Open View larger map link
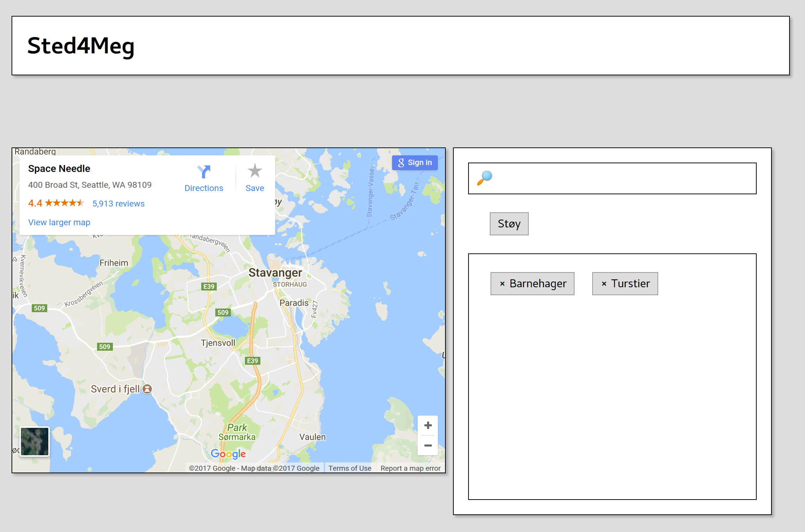805x532 pixels. pos(59,222)
